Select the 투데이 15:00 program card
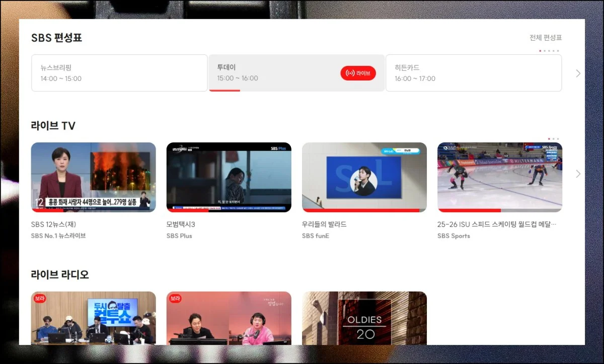Viewport: 604px width, 364px height. tap(296, 73)
